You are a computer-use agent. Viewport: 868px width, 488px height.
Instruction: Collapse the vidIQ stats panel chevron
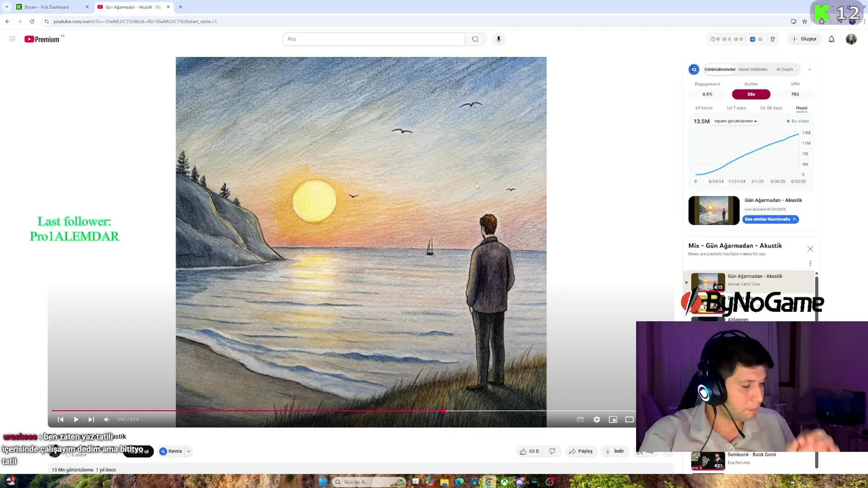[x=809, y=69]
